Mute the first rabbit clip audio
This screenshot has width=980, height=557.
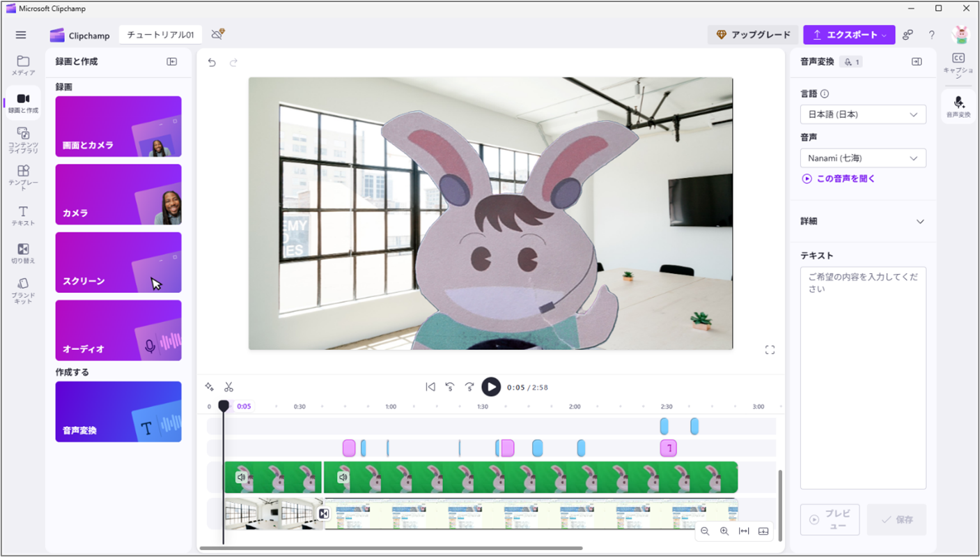tap(241, 478)
